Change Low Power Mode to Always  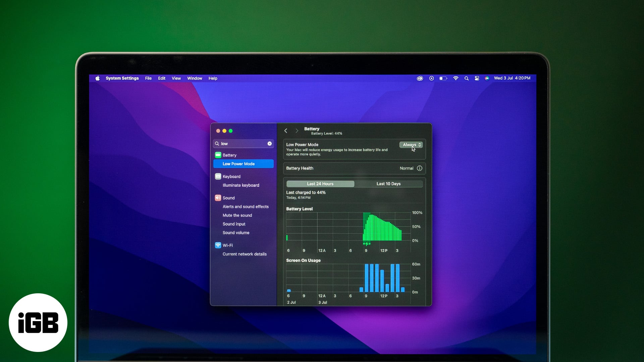411,144
